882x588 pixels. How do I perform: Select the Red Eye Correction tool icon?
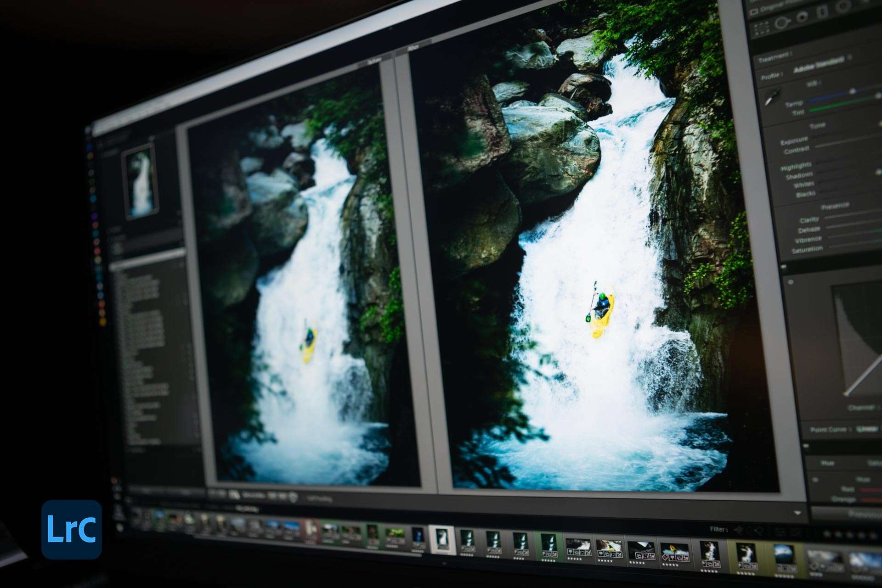point(802,17)
